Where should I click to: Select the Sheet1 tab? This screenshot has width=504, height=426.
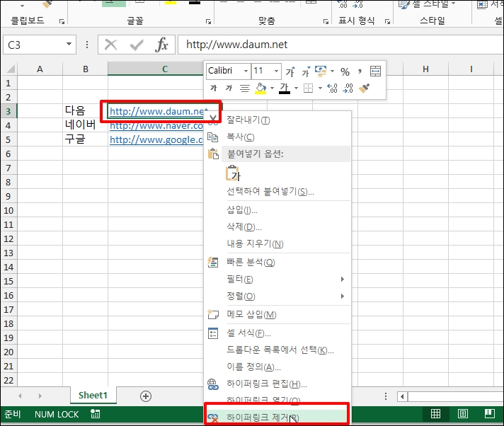[93, 395]
